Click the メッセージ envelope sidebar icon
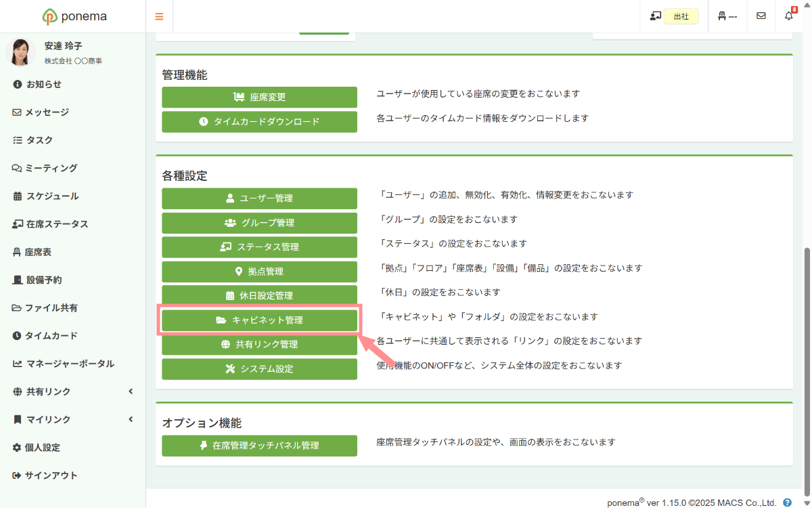This screenshot has width=812, height=508. click(18, 112)
